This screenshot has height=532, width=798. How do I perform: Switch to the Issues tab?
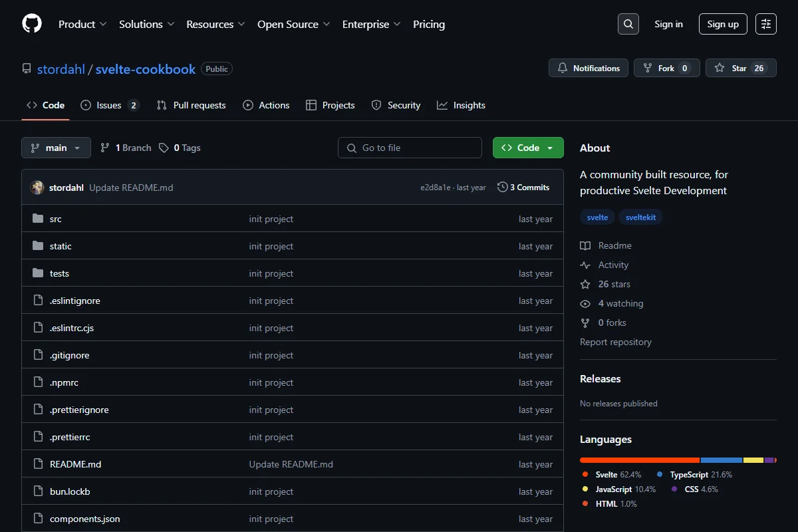click(110, 105)
